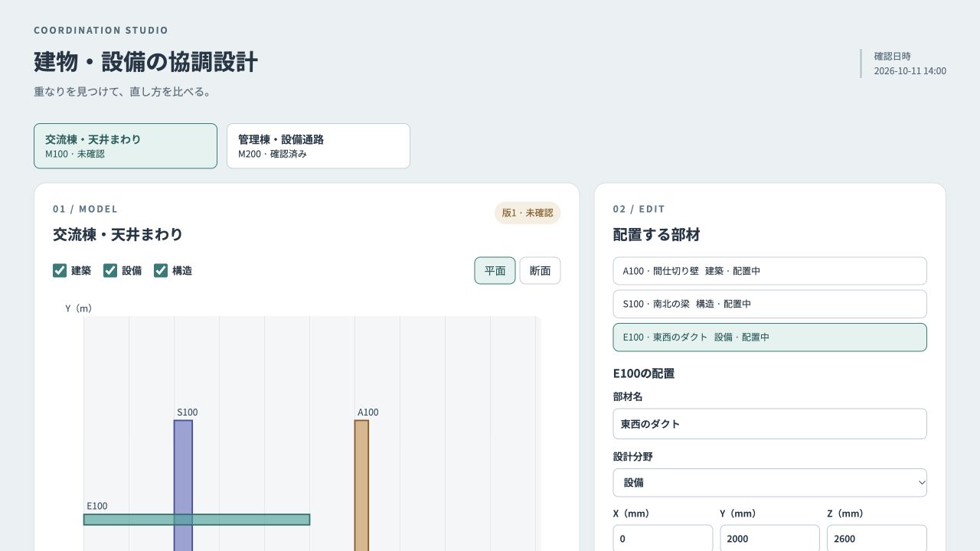
Task: Click the 部材名 input field
Action: 769,424
